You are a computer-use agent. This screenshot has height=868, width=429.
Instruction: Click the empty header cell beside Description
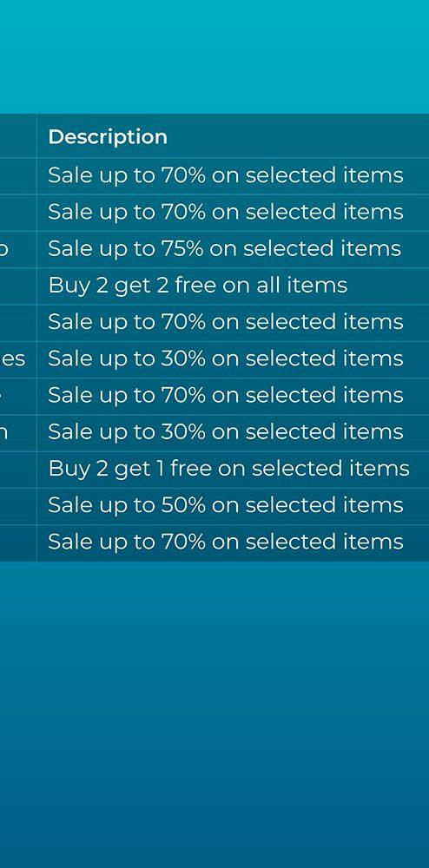coord(18,136)
